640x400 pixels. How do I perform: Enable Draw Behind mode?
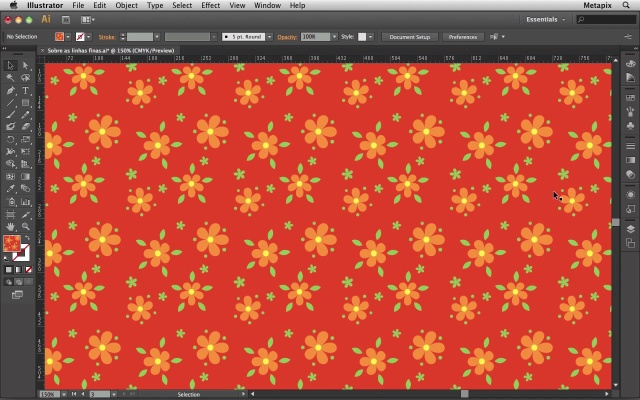[x=18, y=282]
